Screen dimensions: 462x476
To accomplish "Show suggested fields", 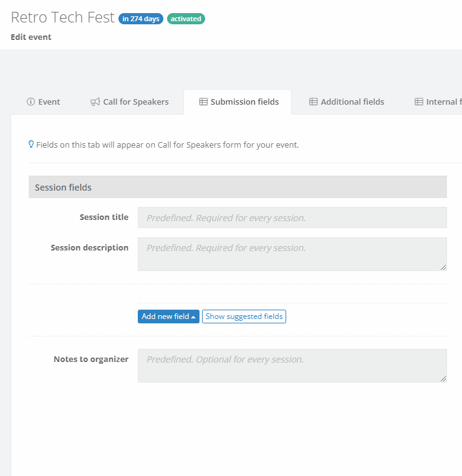I will pyautogui.click(x=244, y=317).
